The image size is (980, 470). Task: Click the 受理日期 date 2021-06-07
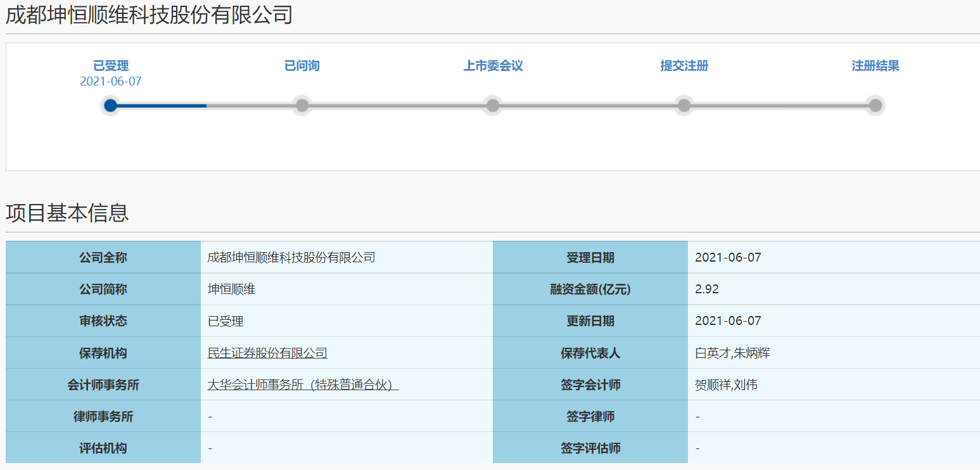[727, 257]
